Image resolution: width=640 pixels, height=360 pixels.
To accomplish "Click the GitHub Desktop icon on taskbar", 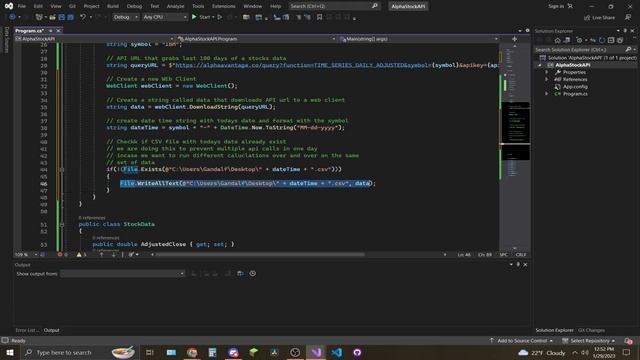I will pos(357,352).
